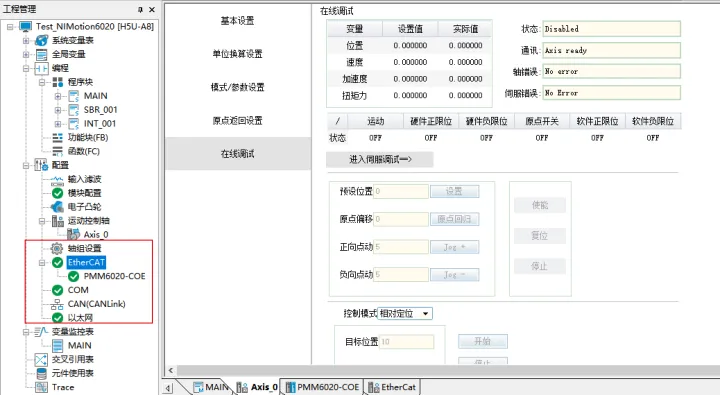Collapse the 编程 tree node
This screenshot has width=720, height=395.
point(26,69)
